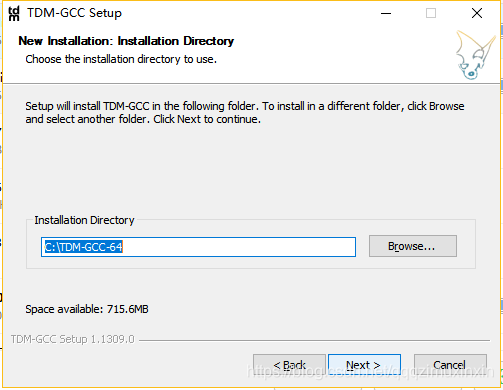Screen dimensions: 503x390
Task: Close the TDM-GCC Setup window
Action: point(477,13)
